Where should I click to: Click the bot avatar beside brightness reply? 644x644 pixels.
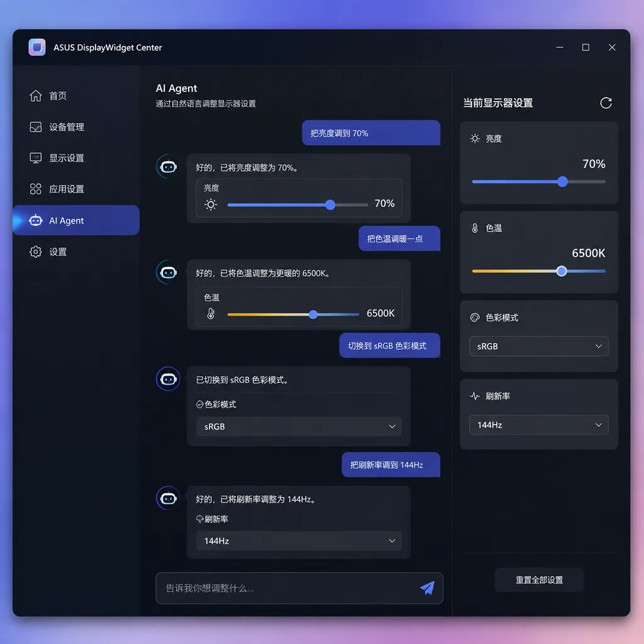click(168, 167)
